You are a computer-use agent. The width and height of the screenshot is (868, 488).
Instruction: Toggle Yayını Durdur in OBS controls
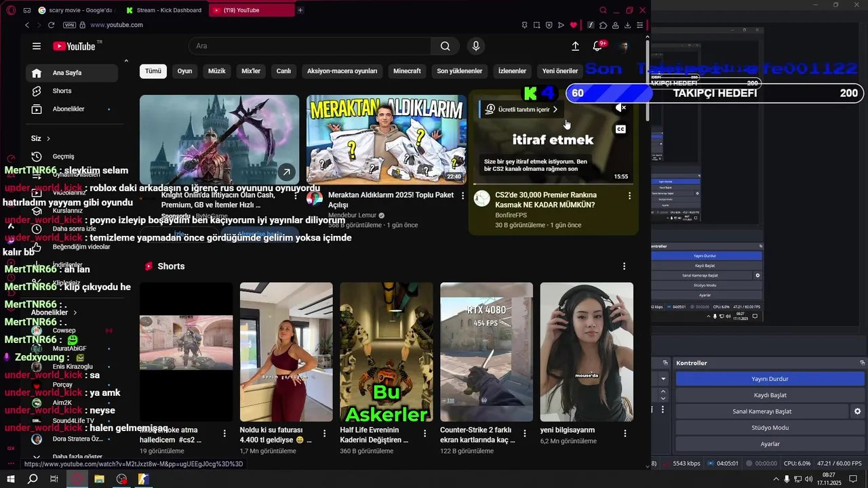(x=770, y=379)
